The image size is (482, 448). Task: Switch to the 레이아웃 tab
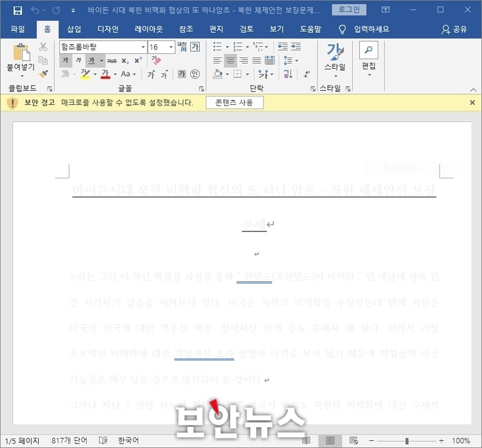click(148, 29)
